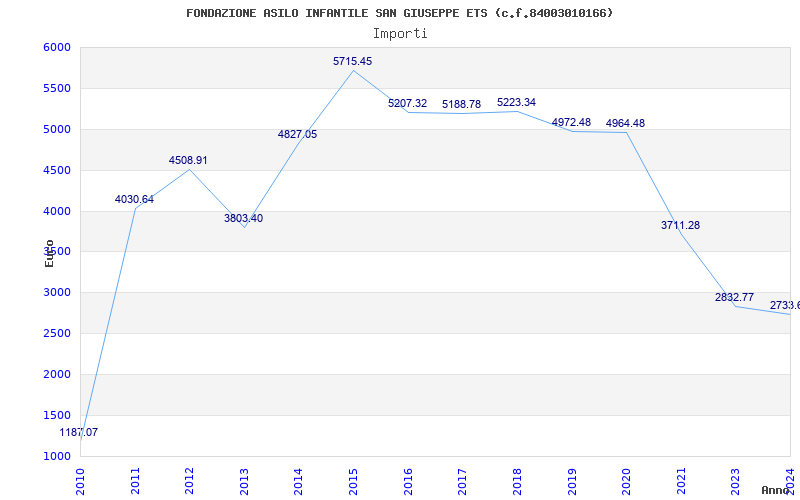Click the 5500 y-axis tick label
Viewport: 800px width, 500px height.
pyautogui.click(x=57, y=88)
